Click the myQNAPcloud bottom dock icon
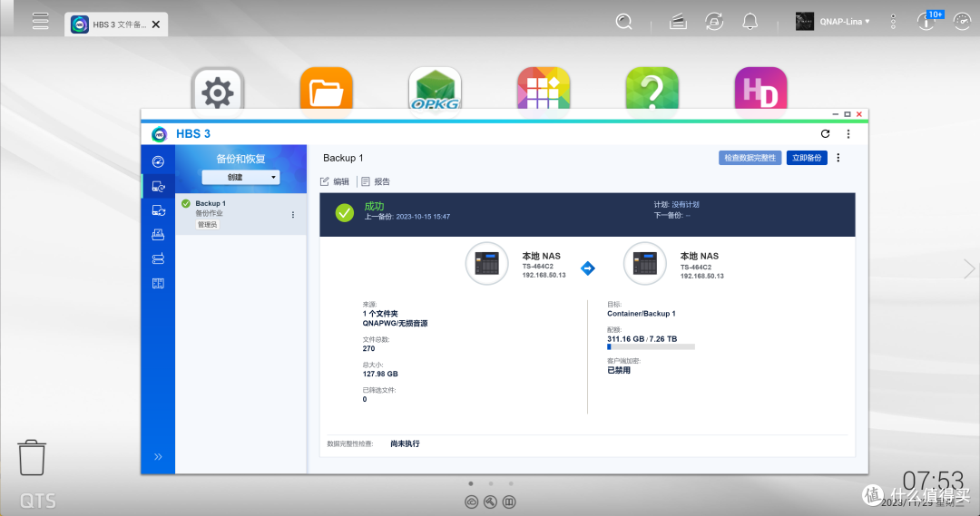The width and height of the screenshot is (980, 516). (x=472, y=501)
